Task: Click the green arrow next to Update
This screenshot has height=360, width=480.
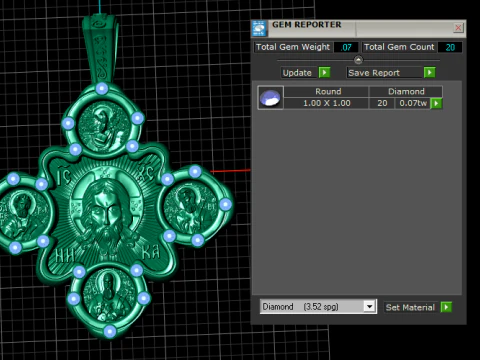Action: click(324, 72)
